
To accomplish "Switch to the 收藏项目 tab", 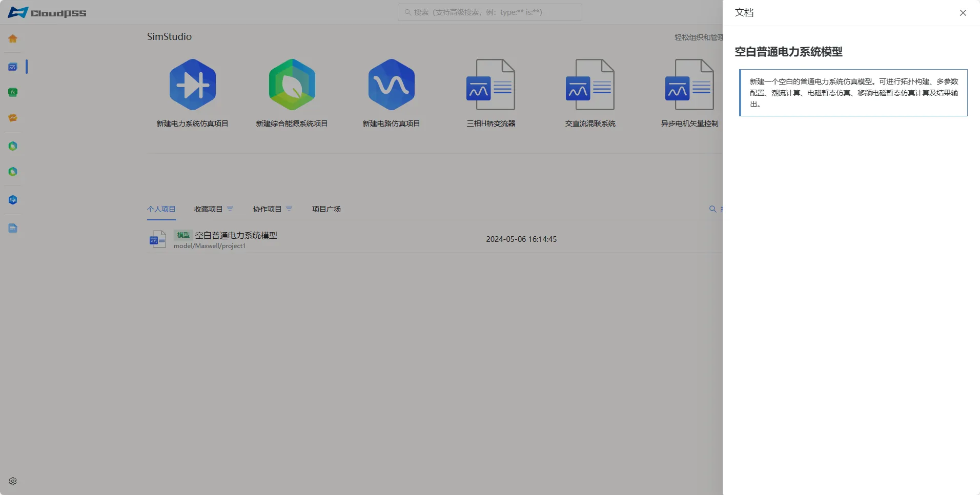I will click(208, 209).
